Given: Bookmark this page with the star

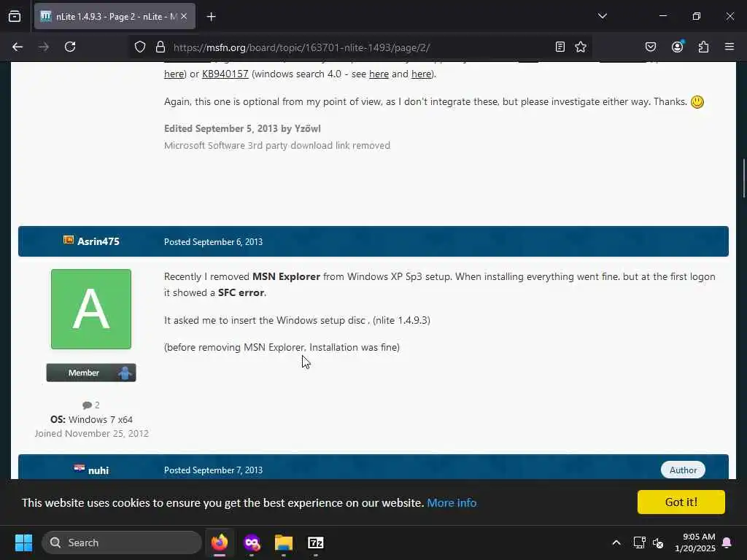Looking at the screenshot, I should [581, 47].
